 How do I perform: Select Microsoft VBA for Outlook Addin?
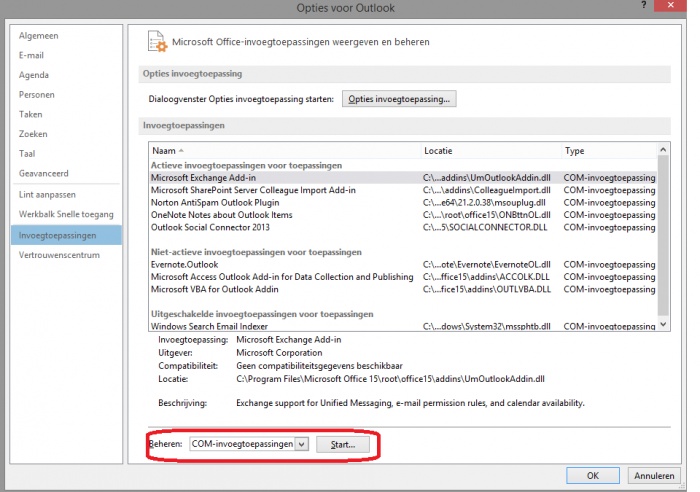pyautogui.click(x=403, y=289)
